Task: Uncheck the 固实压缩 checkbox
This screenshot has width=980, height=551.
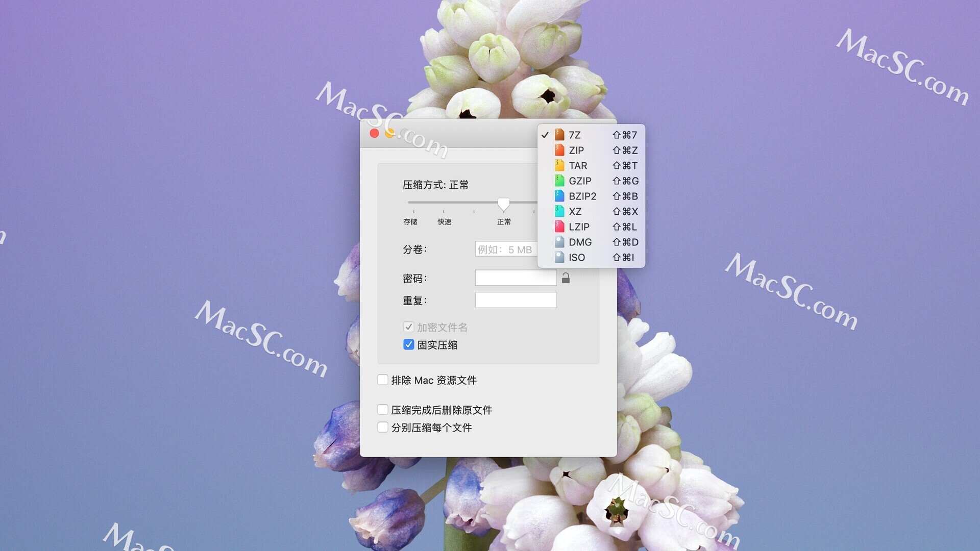Action: (x=408, y=344)
